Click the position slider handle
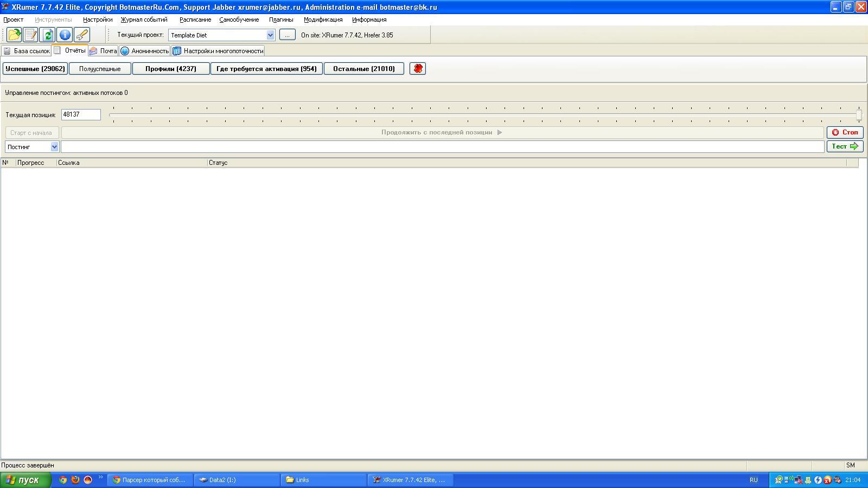 (859, 115)
